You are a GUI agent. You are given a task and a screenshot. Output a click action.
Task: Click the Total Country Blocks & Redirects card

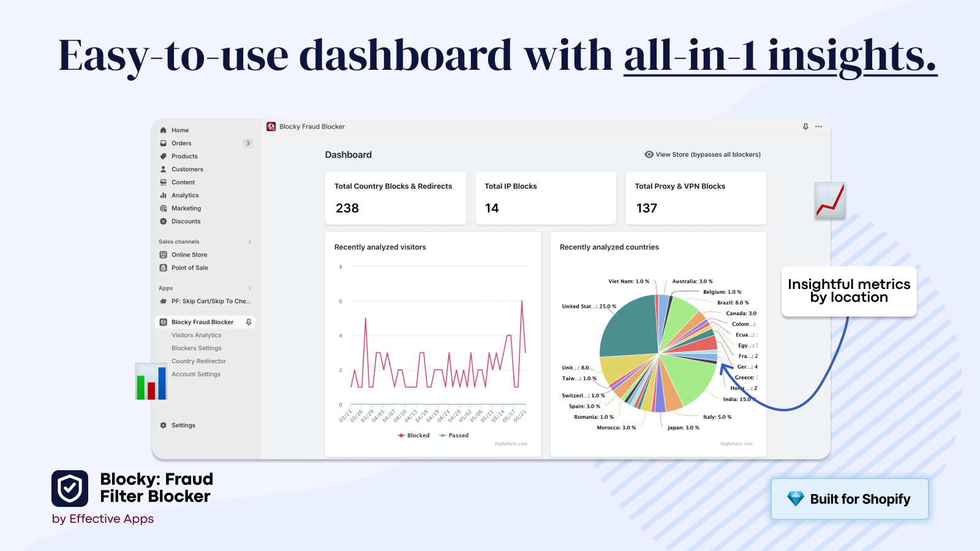[396, 198]
